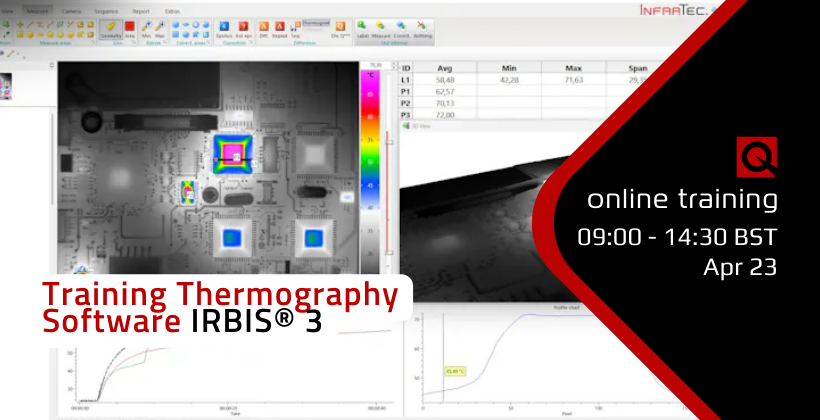
Task: Toggle the Geometry button
Action: click(x=111, y=29)
